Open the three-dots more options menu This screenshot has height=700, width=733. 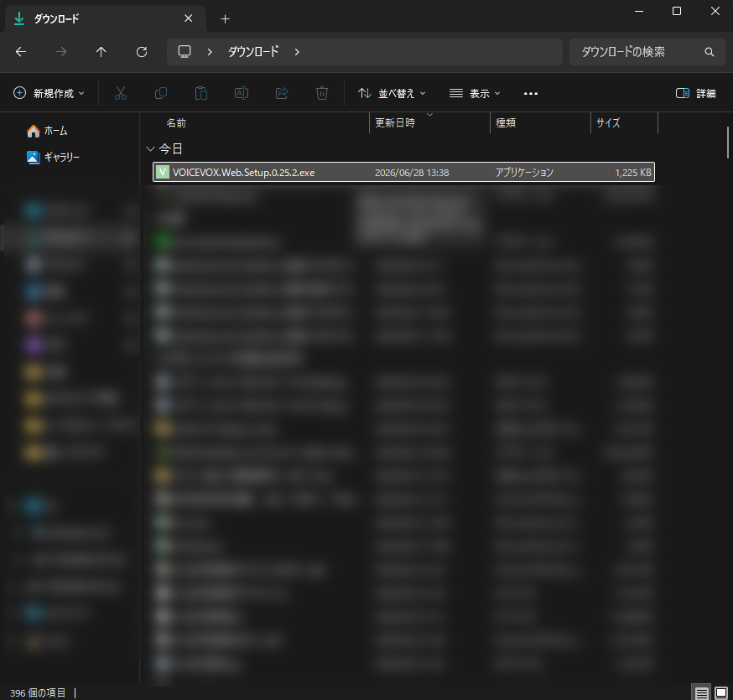click(x=531, y=93)
